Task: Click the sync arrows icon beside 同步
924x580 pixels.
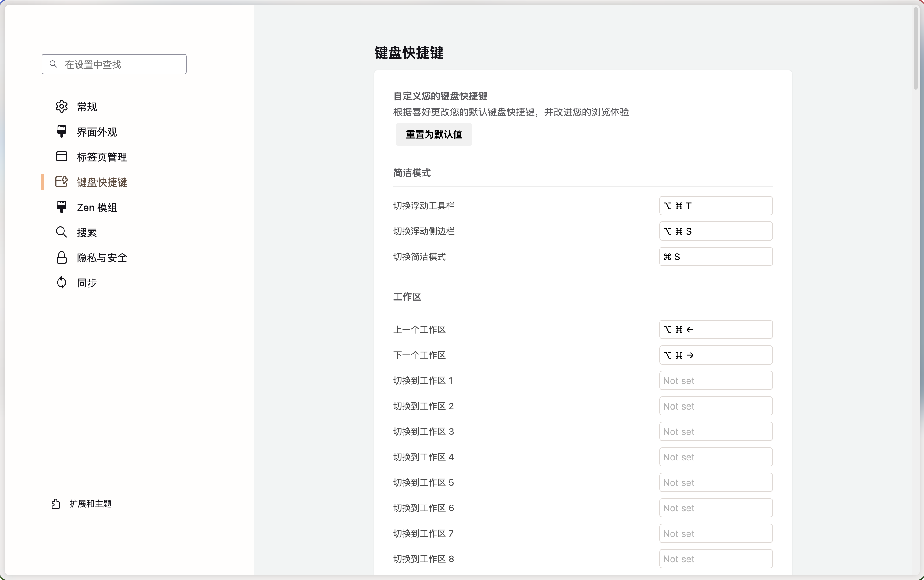Action: coord(61,283)
